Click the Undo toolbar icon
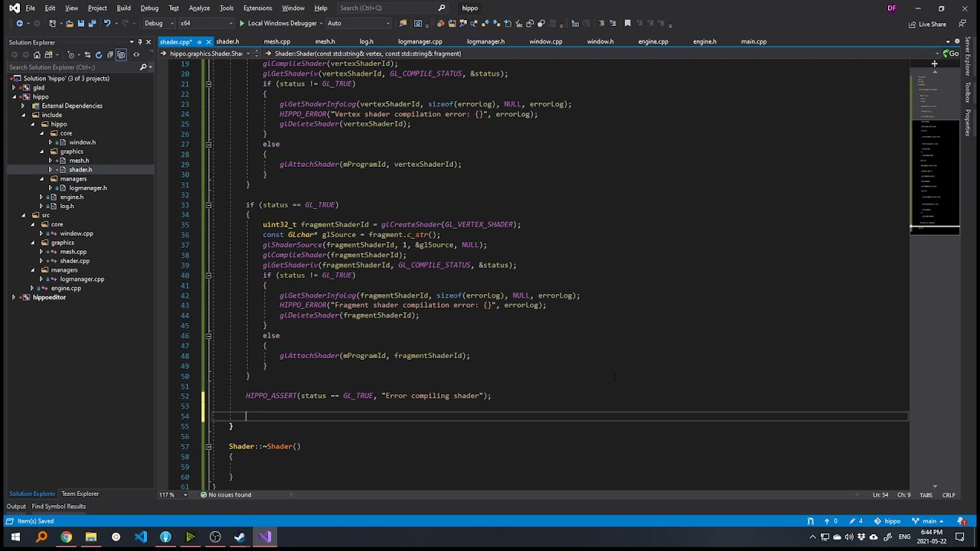The width and height of the screenshot is (980, 551). point(107,23)
